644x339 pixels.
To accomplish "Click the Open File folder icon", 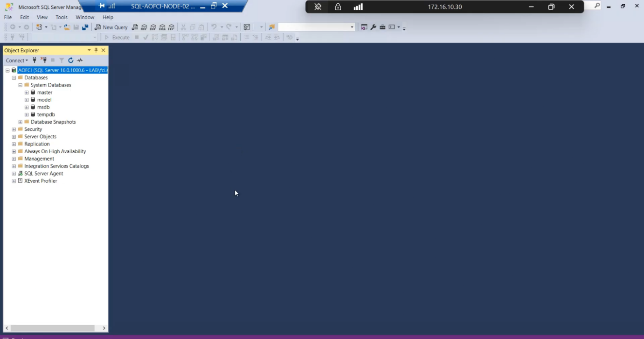I will coord(67,27).
